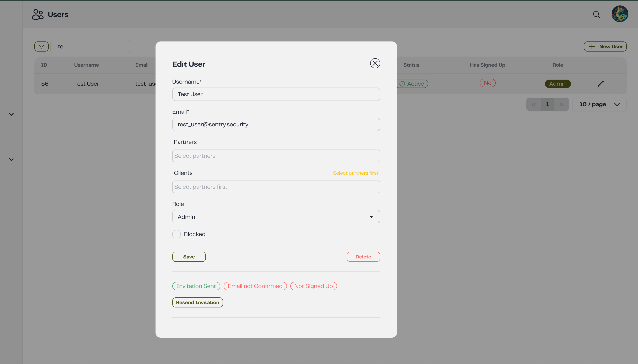The height and width of the screenshot is (364, 638).
Task: Expand the upper sidebar chevron
Action: click(x=11, y=114)
